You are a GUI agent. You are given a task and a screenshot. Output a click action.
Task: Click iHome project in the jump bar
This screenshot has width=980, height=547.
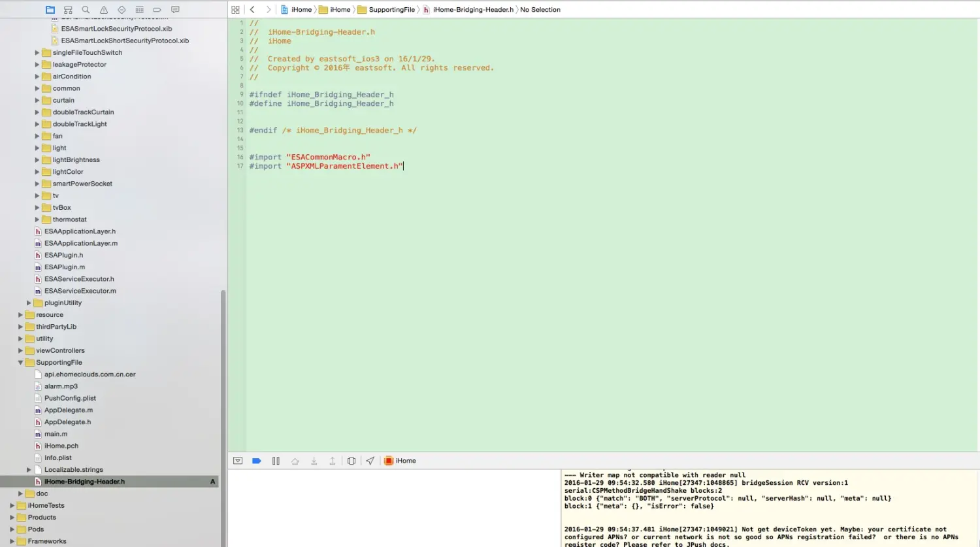296,10
